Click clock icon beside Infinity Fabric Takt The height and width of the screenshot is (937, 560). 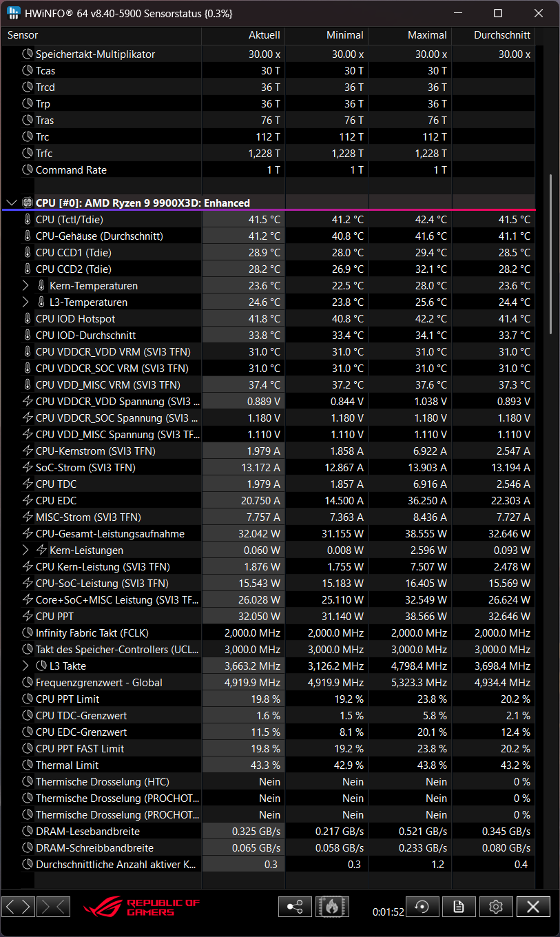click(x=28, y=632)
